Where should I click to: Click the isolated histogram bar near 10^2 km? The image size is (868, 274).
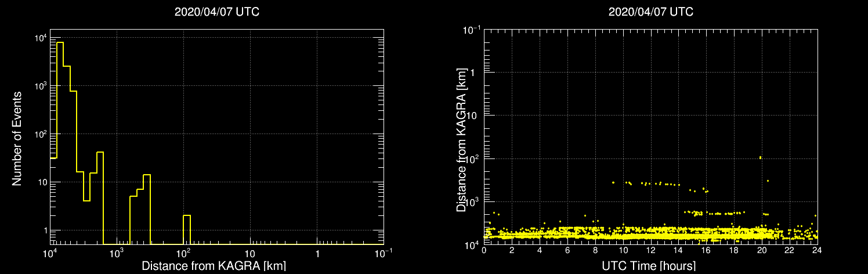(x=187, y=230)
